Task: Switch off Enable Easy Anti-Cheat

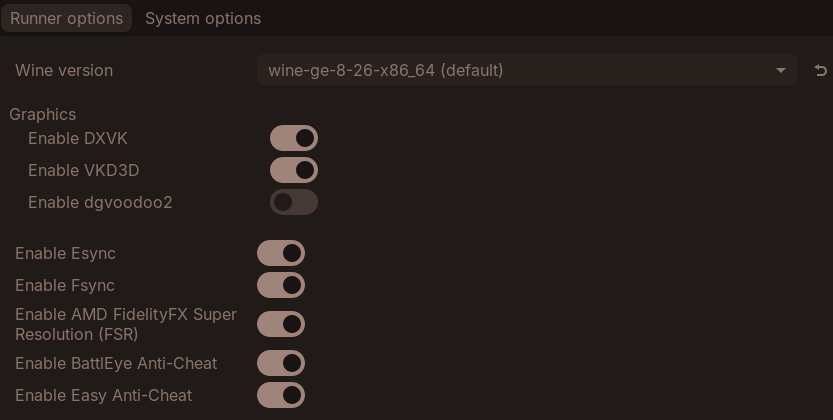Action: tap(281, 395)
